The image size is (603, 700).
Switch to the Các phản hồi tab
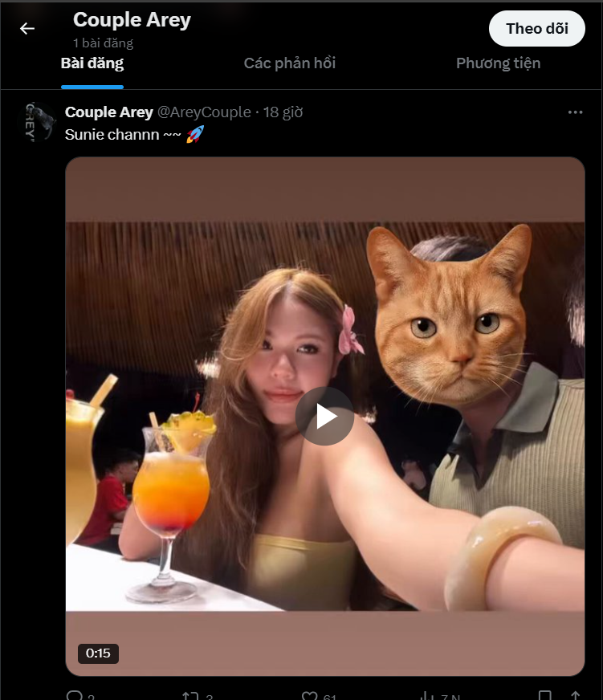click(x=290, y=63)
